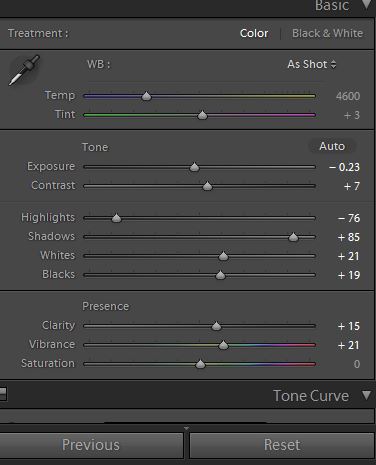The height and width of the screenshot is (465, 376).
Task: Click the Auto tone button
Action: coord(332,146)
